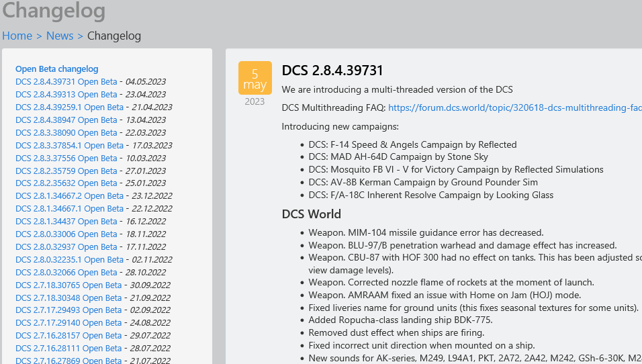Click 'Introducing new campaigns:' text

coord(340,126)
